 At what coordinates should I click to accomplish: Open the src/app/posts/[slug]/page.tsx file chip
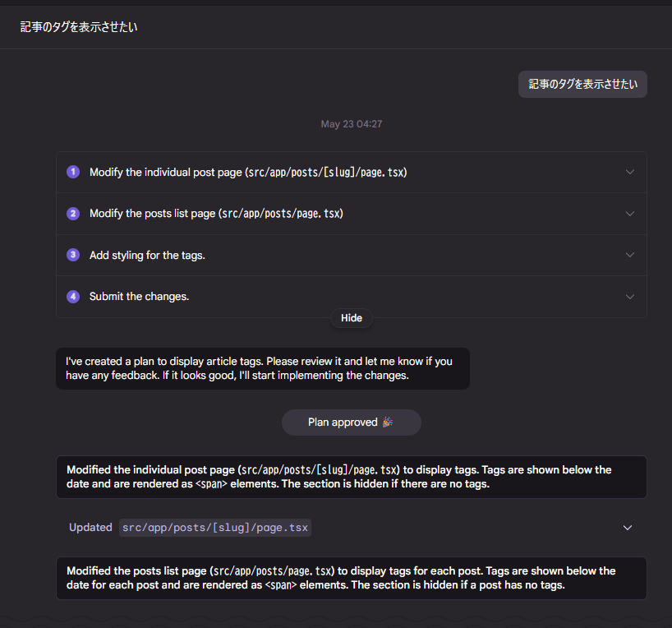(215, 528)
